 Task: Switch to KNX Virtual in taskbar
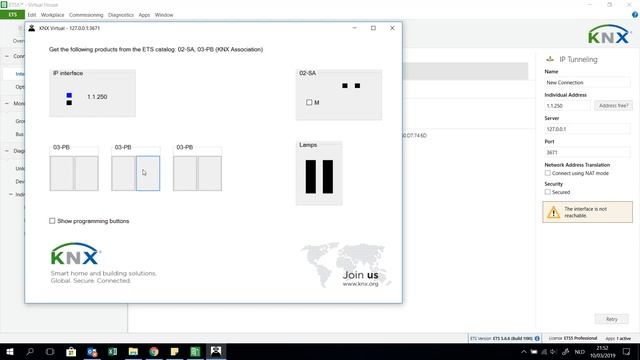point(216,351)
